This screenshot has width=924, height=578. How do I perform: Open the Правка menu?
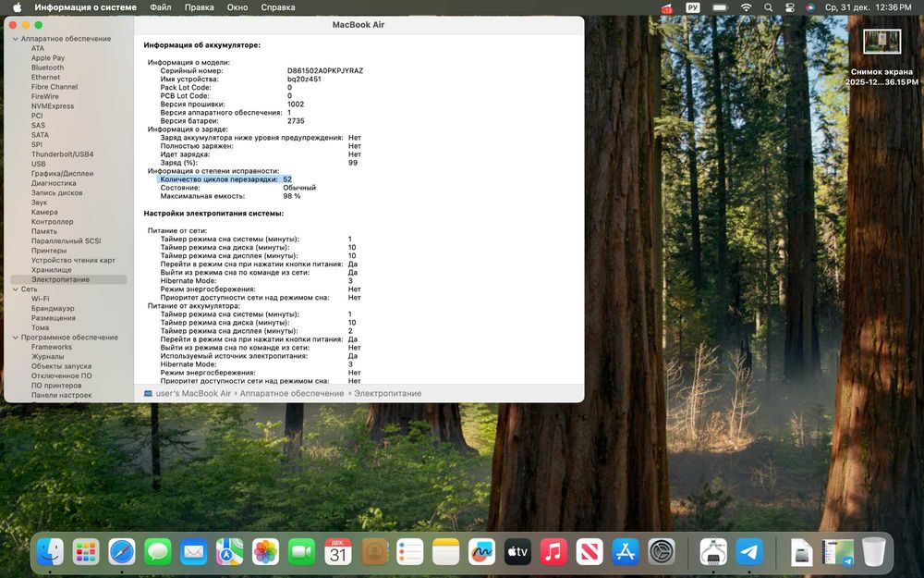tap(200, 7)
